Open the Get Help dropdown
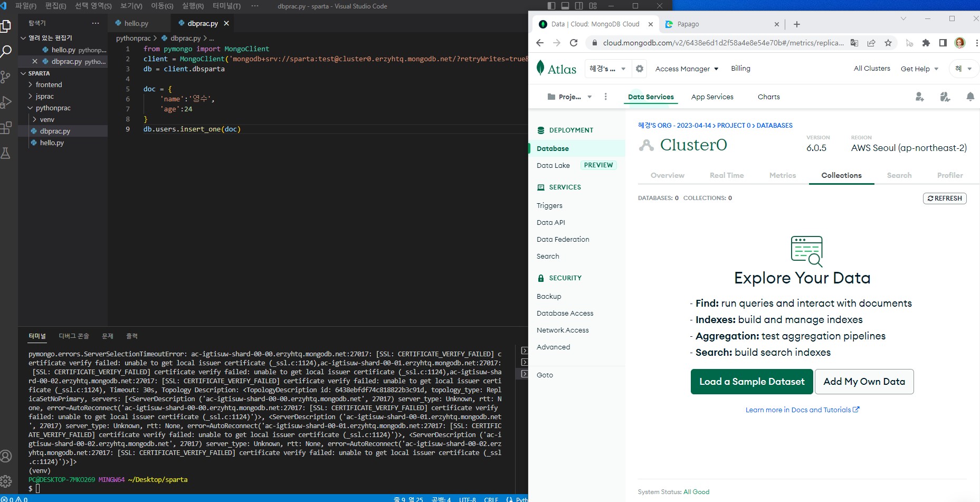 pos(919,69)
